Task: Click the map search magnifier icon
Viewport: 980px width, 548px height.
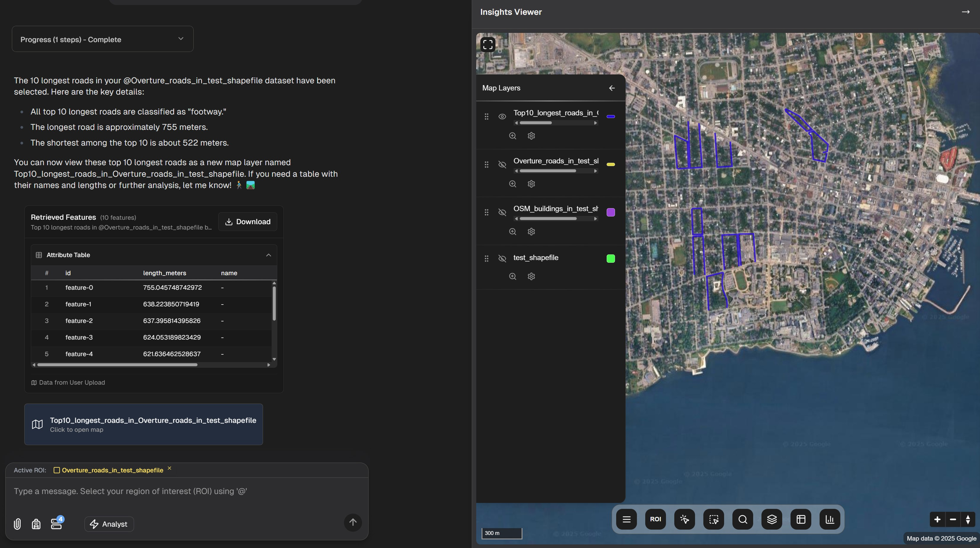Action: pyautogui.click(x=742, y=519)
